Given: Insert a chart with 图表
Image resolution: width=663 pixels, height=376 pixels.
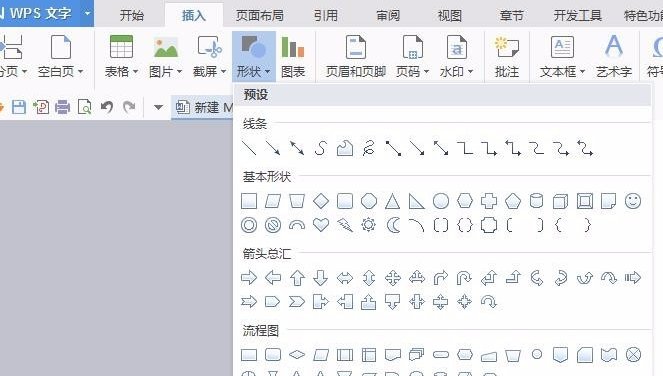Looking at the screenshot, I should pyautogui.click(x=293, y=57).
